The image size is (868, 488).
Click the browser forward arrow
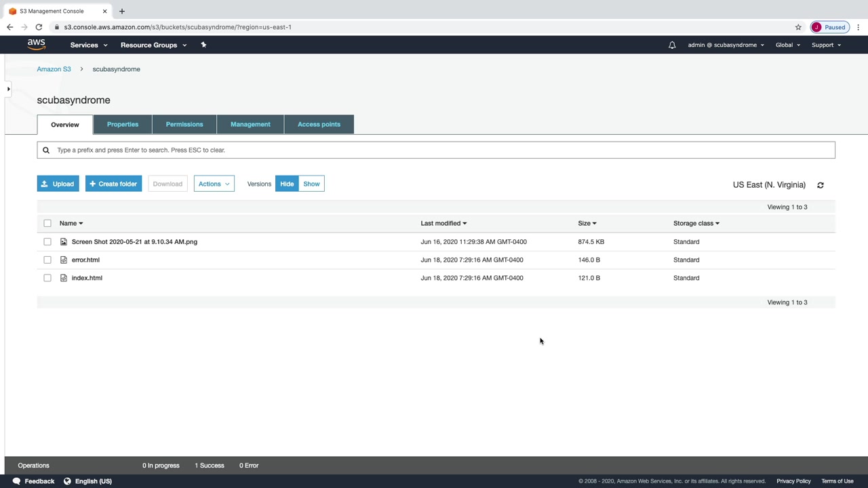pos(24,27)
